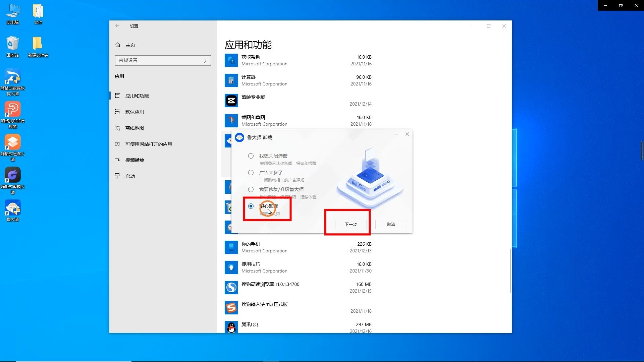Select the 剪映专业版 app entry
Viewport: 644px width, 362px height.
coord(298,101)
